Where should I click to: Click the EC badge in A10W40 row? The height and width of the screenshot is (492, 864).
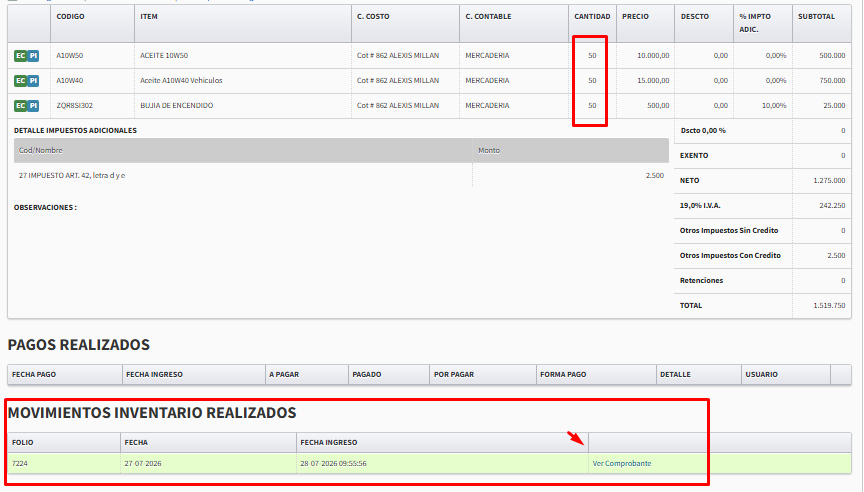pos(20,80)
